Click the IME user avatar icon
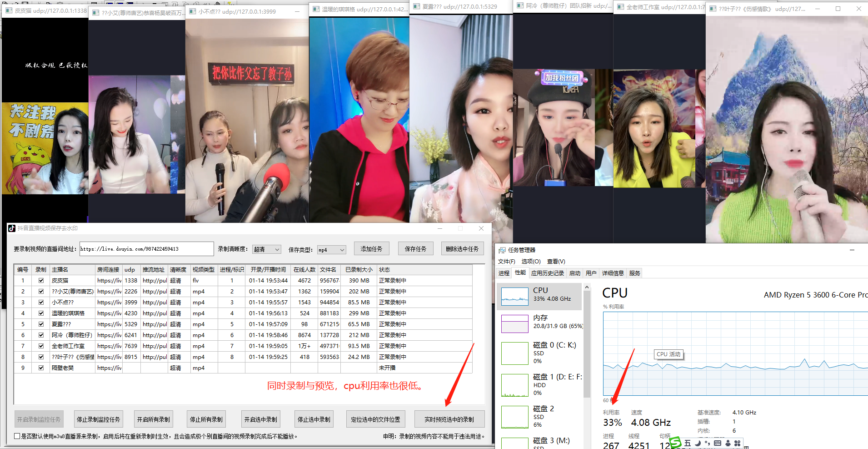This screenshot has width=868, height=449. [x=728, y=443]
